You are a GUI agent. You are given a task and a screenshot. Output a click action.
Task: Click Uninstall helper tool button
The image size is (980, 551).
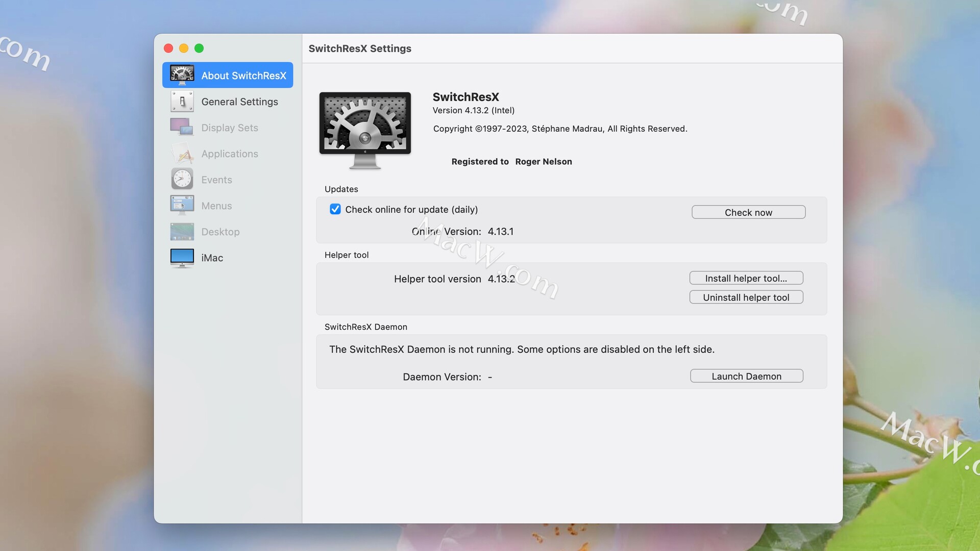tap(746, 297)
